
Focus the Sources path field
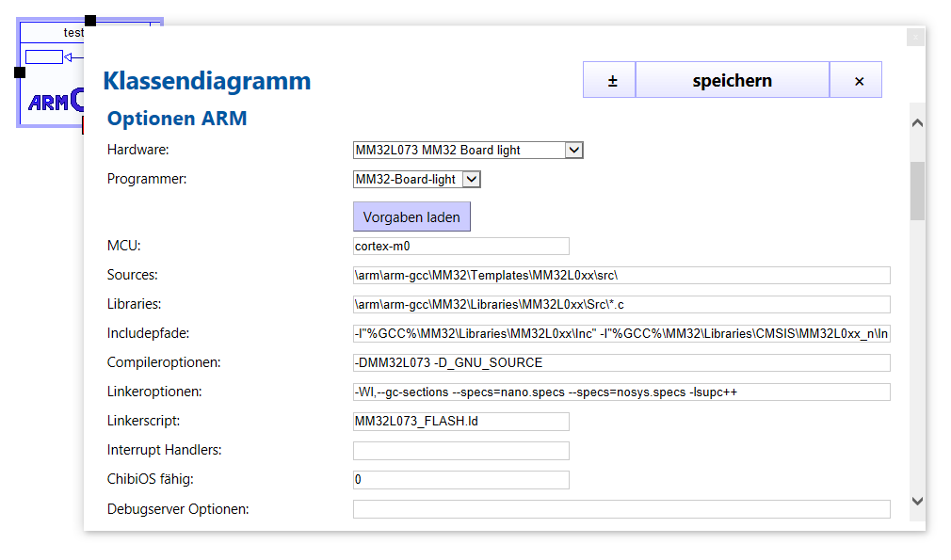(621, 275)
